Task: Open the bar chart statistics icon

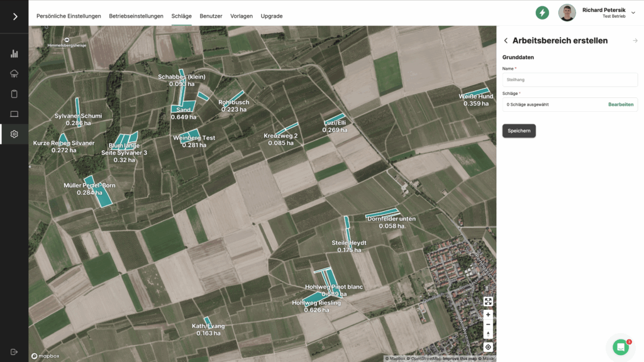Action: click(14, 53)
